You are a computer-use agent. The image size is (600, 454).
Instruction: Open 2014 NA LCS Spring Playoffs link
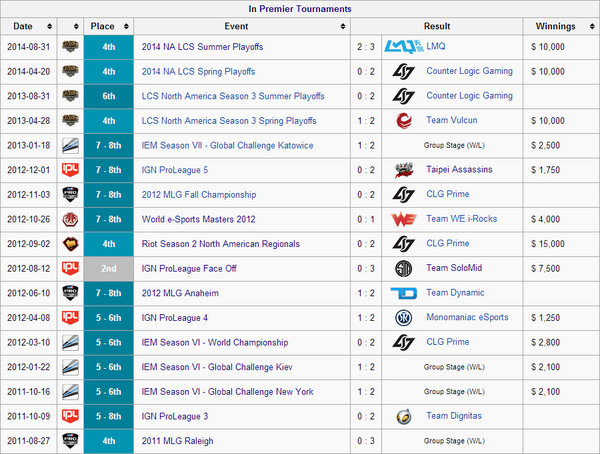198,72
